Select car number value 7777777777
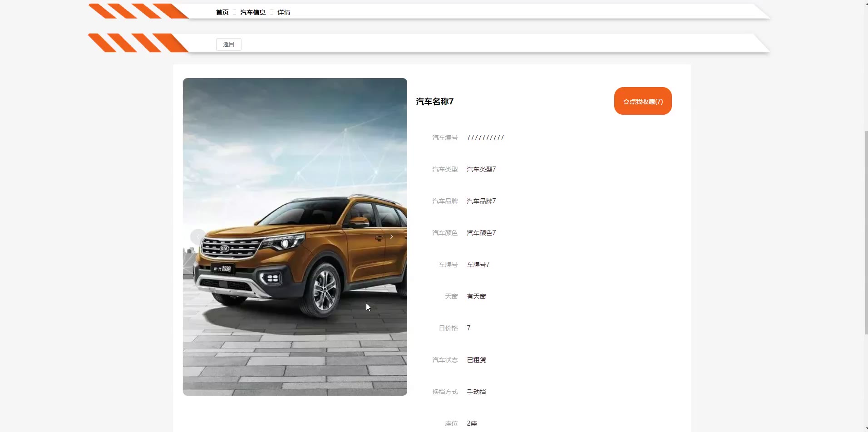 (485, 137)
